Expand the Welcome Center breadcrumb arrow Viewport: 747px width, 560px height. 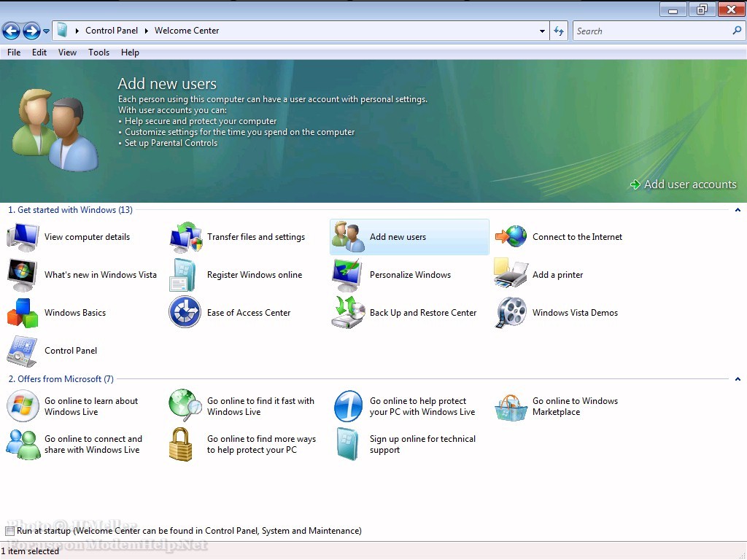click(146, 31)
